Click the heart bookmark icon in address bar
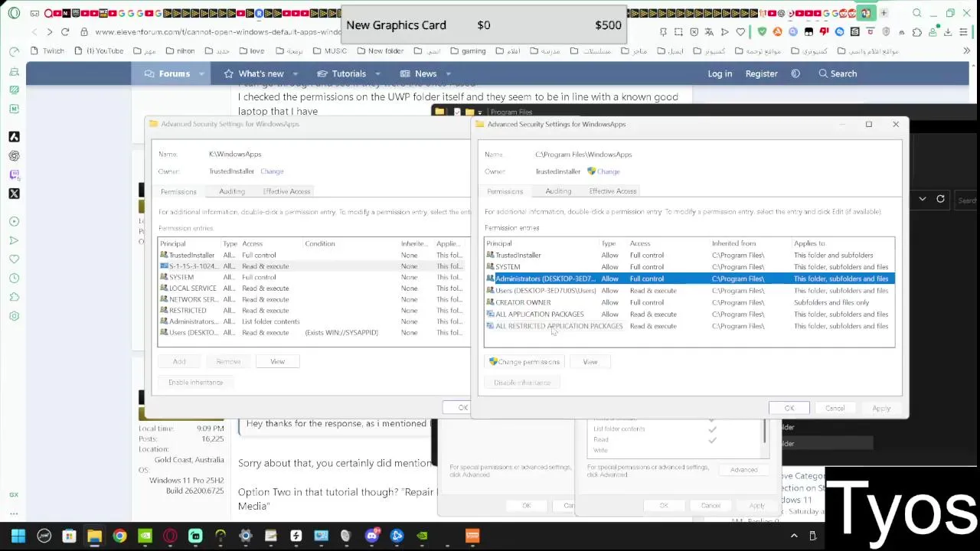 [740, 32]
